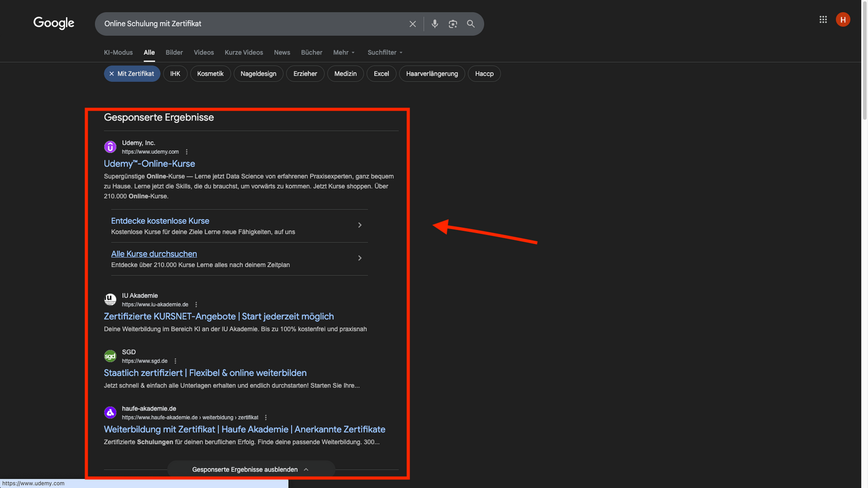Switch to KI-Modus tab

pyautogui.click(x=118, y=53)
